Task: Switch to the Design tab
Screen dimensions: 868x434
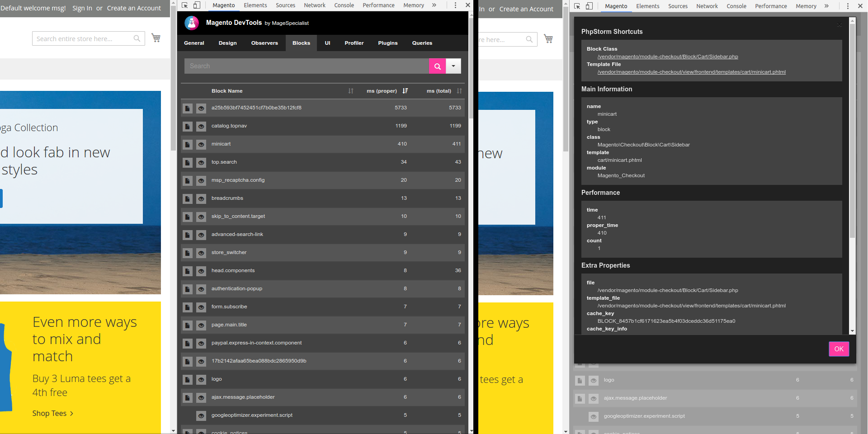Action: tap(228, 43)
